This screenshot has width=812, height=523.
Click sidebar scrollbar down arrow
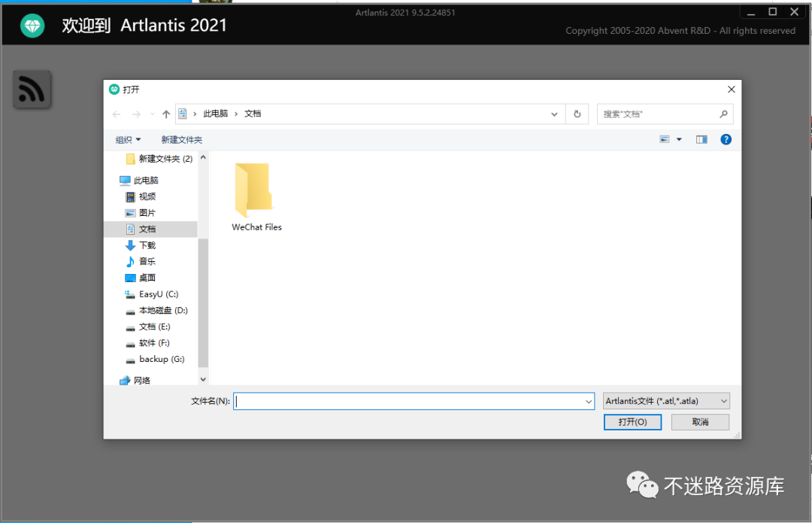pos(203,379)
